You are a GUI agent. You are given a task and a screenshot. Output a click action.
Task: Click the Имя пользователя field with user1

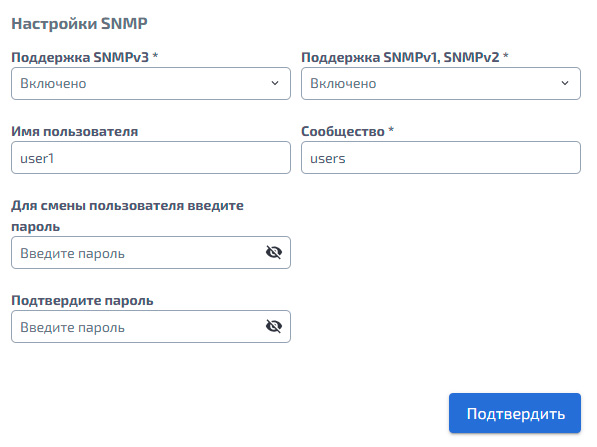click(151, 158)
